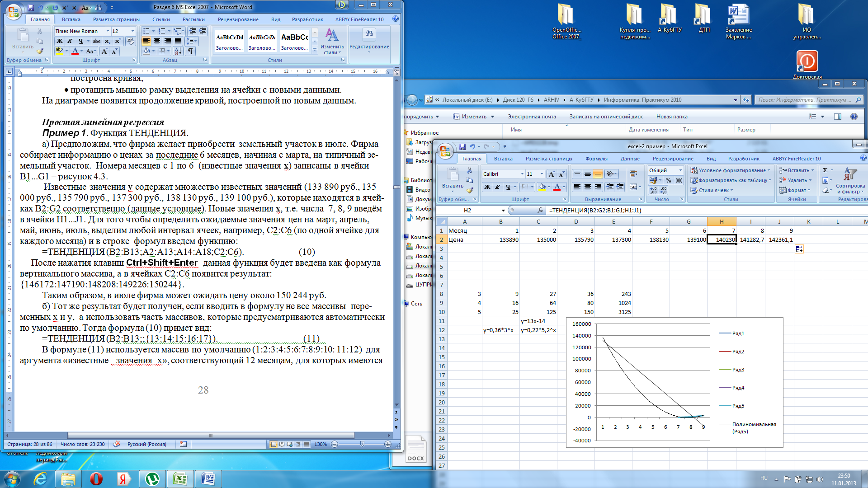Click Электронная почта in Explorer toolbar
This screenshot has width=868, height=488.
532,117
